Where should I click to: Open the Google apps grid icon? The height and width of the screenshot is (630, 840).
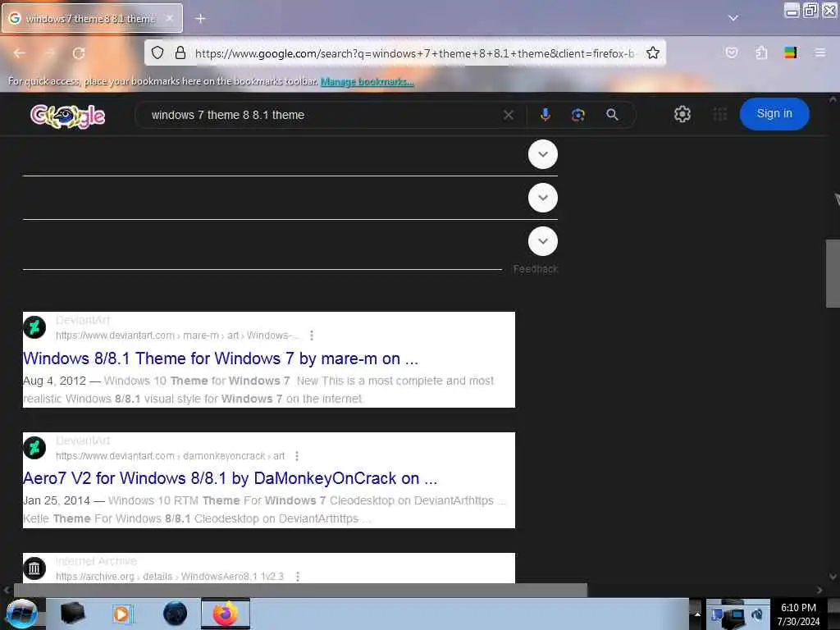[x=720, y=114]
